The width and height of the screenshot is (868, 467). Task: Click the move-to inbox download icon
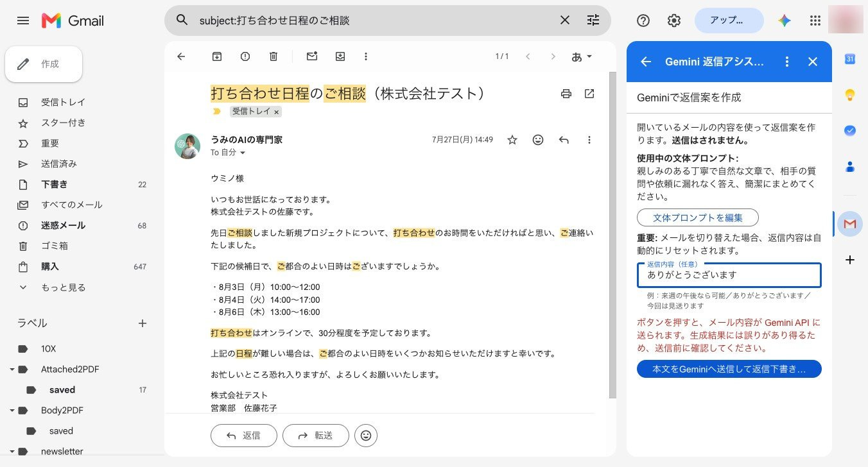coord(340,56)
